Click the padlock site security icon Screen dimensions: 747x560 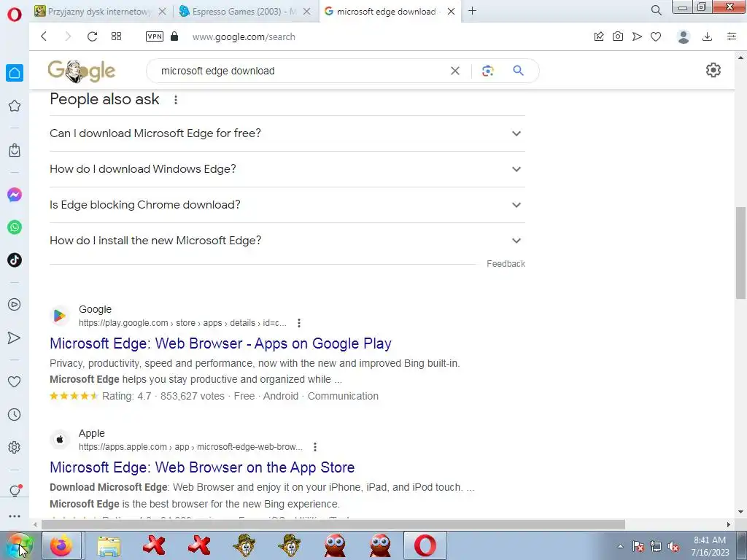pos(174,36)
